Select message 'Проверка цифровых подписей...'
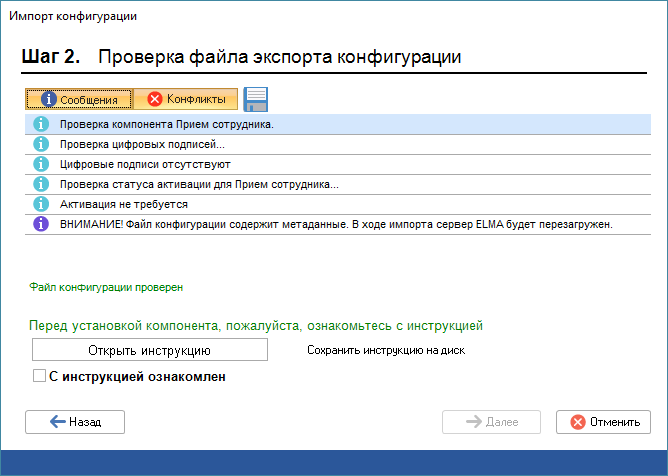The height and width of the screenshot is (476, 668). coord(338,144)
